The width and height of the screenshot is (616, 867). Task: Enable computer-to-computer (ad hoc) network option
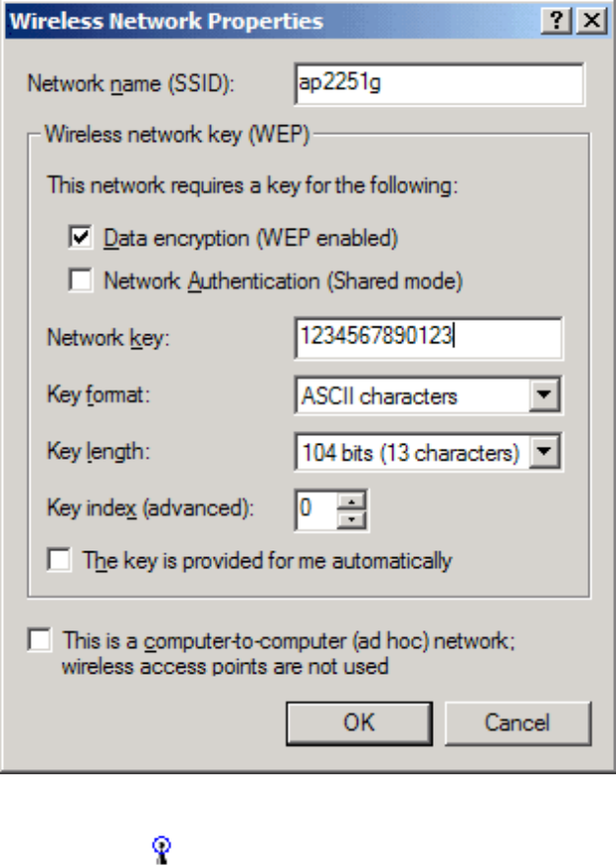(39, 640)
